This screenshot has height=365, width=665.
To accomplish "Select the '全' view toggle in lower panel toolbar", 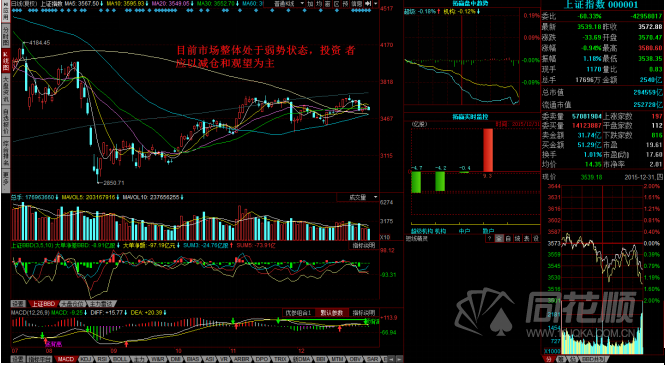I will [x=499, y=239].
